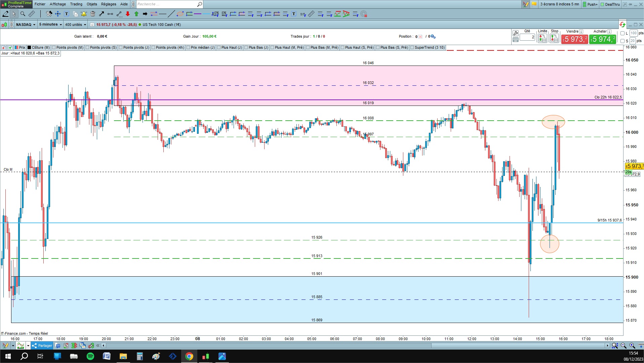The width and height of the screenshot is (644, 363).
Task: Click the red Vendre price button
Action: coord(575,39)
